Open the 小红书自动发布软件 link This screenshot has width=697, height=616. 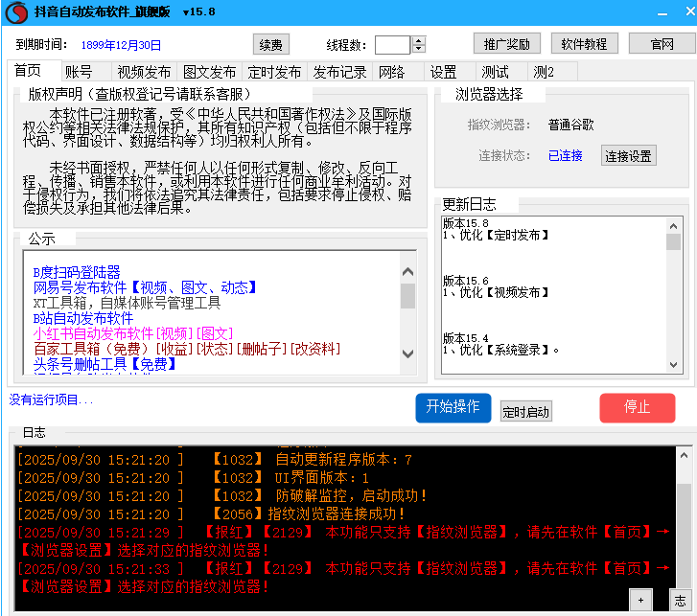click(x=133, y=333)
